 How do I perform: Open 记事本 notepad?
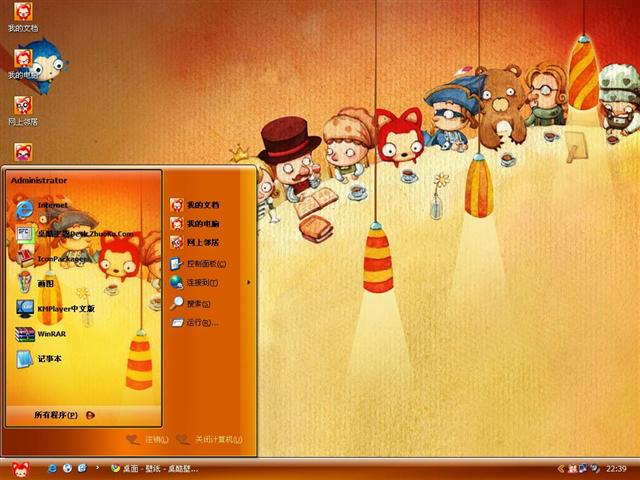coord(38,359)
